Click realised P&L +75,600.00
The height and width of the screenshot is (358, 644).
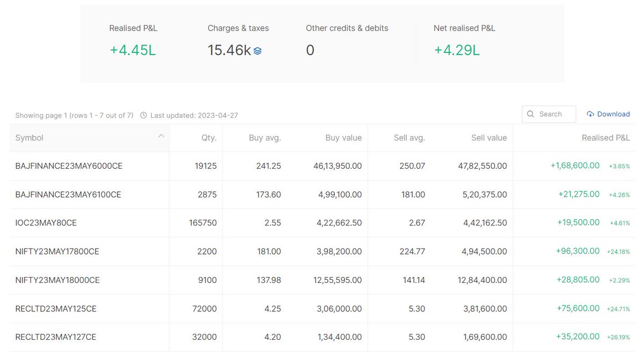[x=579, y=308]
